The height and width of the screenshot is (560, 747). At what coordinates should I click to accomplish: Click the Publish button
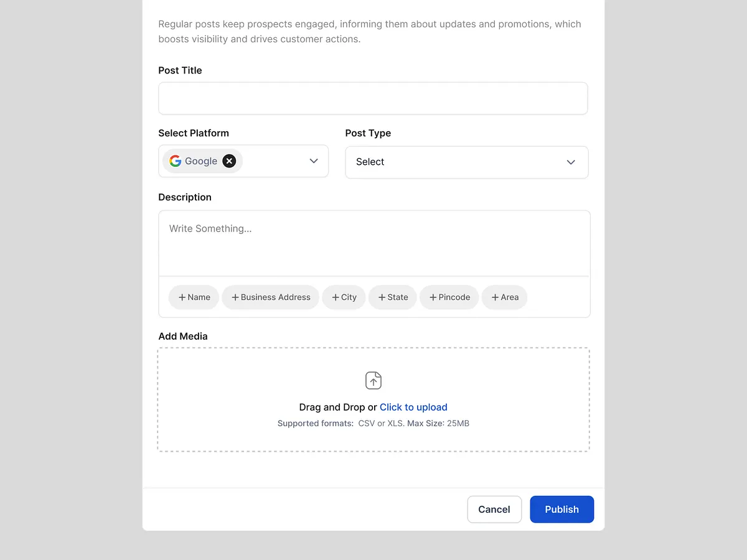[x=561, y=509]
